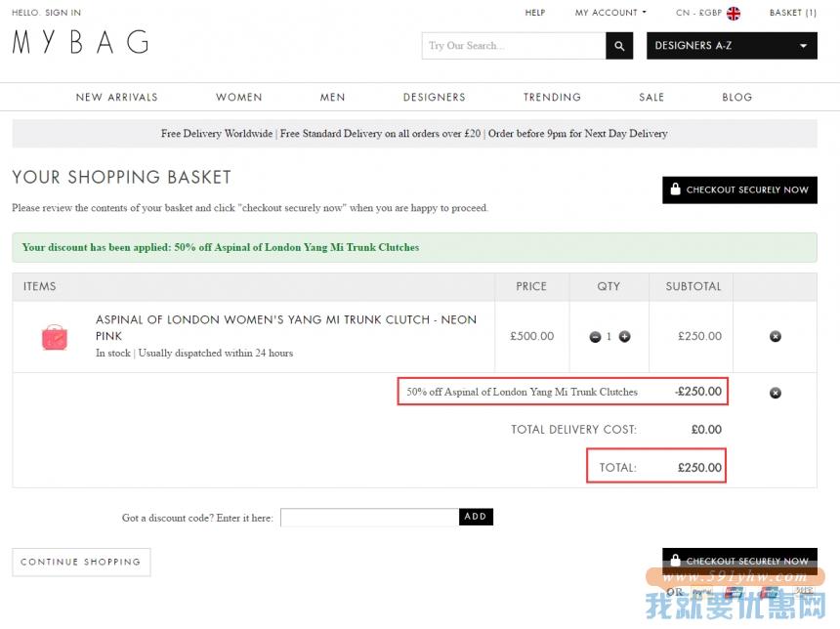This screenshot has width=840, height=629.
Task: Click the 'In stock' dispatch status text
Action: (194, 353)
